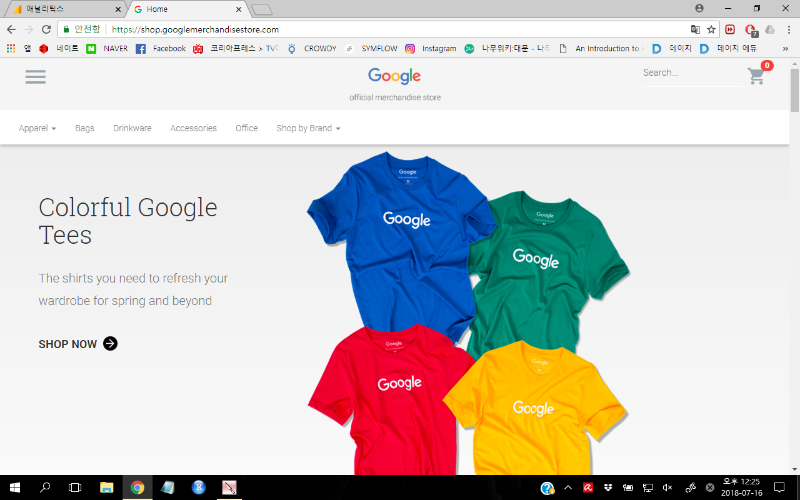The height and width of the screenshot is (500, 800).
Task: Expand the Shop by Brand dropdown
Action: (x=308, y=128)
